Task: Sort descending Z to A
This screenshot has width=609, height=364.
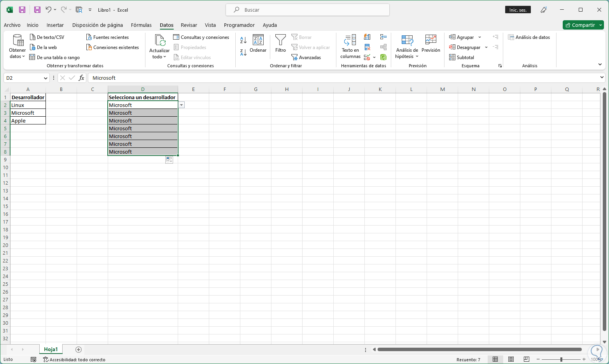Action: tap(243, 52)
